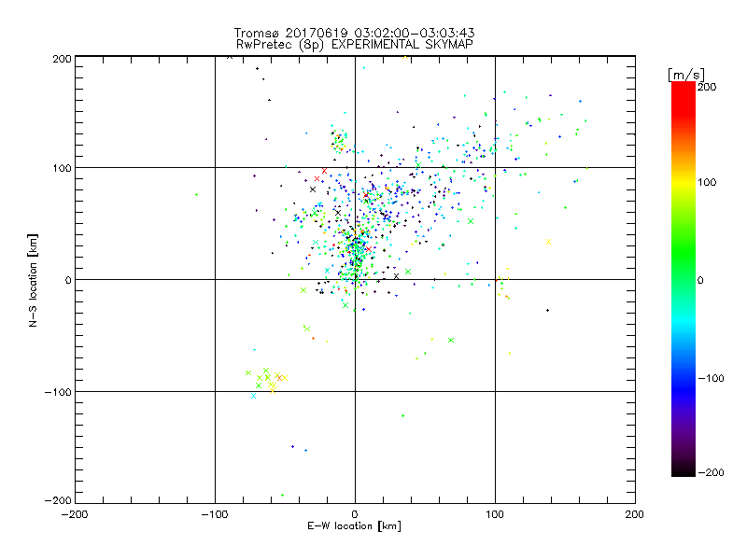Viewport: 747px width, 560px height.
Task: Click the x-axis tick label '200'
Action: (635, 514)
